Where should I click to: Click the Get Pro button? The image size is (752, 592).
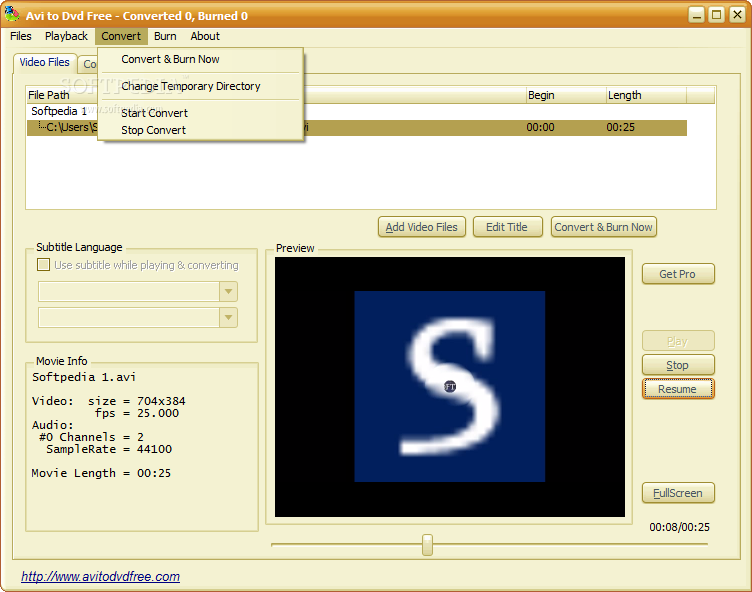[678, 274]
